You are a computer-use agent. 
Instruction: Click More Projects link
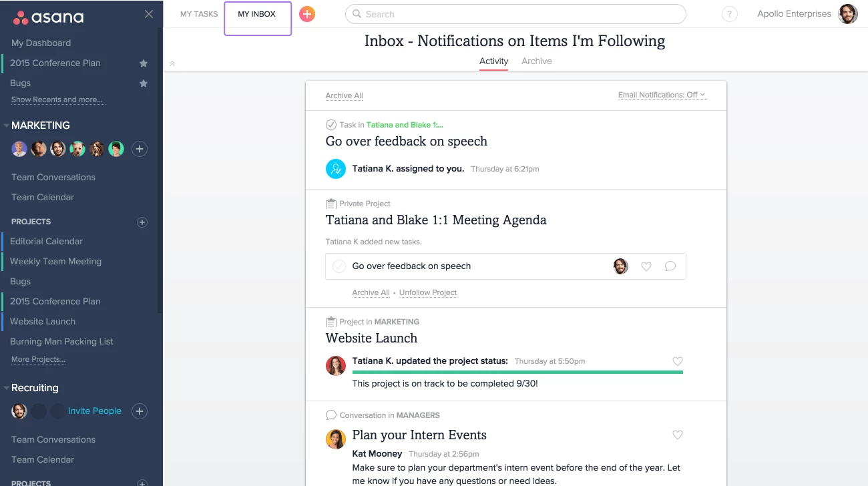(x=38, y=360)
